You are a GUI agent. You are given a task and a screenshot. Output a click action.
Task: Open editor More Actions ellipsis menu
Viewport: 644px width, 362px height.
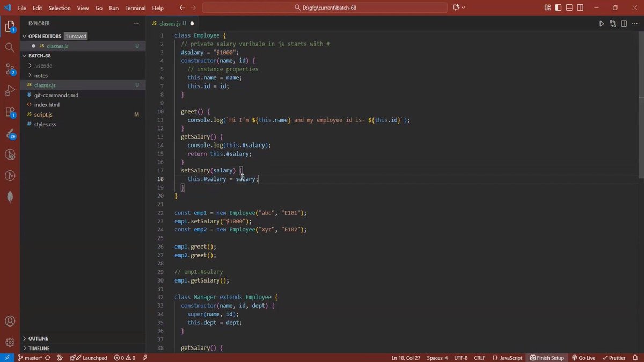(x=635, y=24)
